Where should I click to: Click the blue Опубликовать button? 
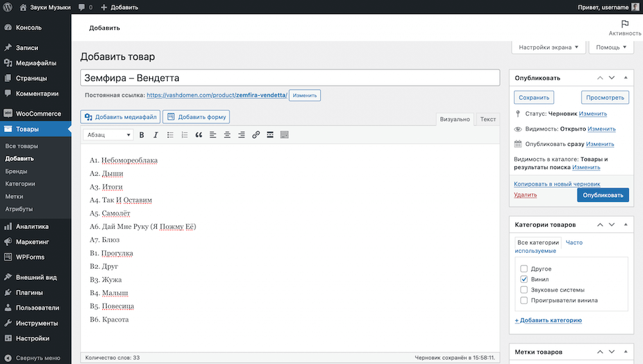coord(603,196)
